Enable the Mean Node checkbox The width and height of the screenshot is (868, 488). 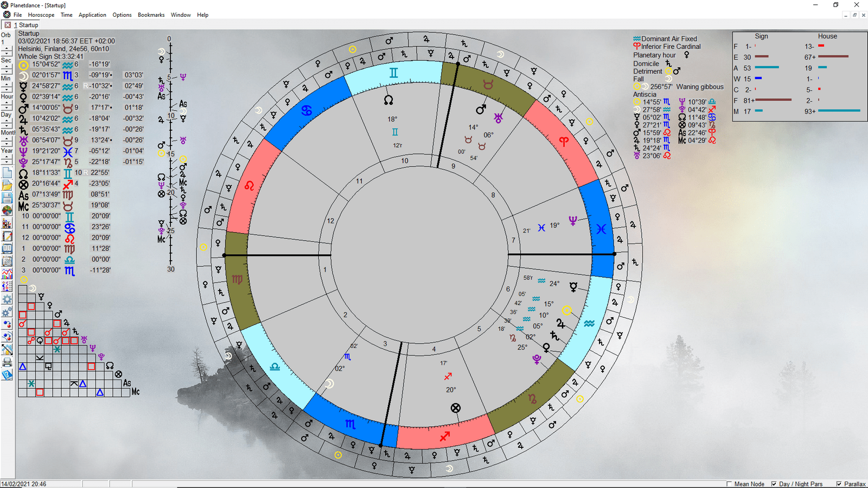(730, 484)
